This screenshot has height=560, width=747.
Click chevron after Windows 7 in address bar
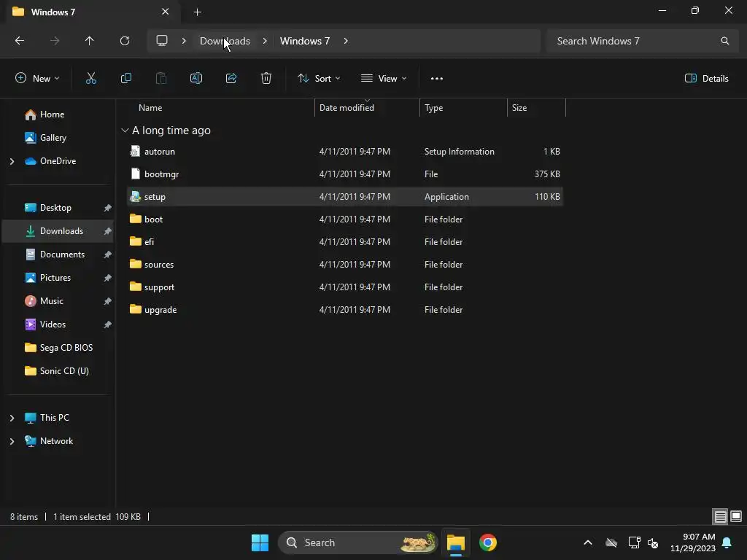tap(346, 41)
